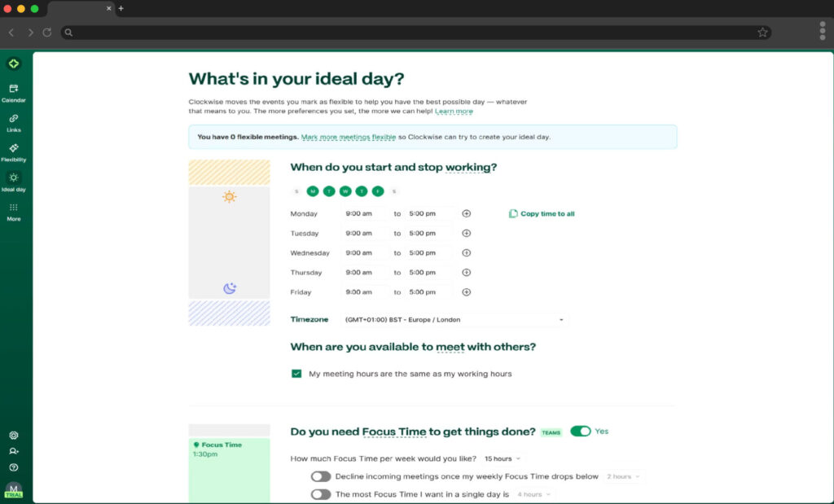Click the TEAMS badge
Viewport: 834px width, 504px height.
tap(551, 432)
